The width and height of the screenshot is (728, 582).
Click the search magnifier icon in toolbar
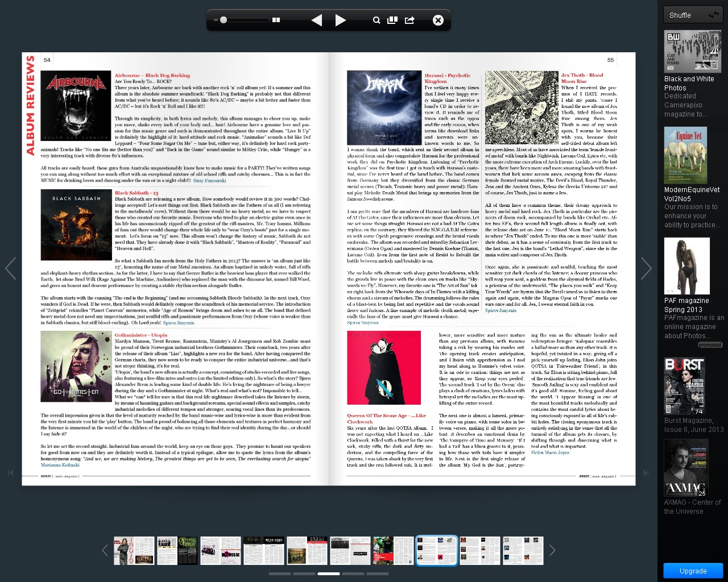coord(376,20)
